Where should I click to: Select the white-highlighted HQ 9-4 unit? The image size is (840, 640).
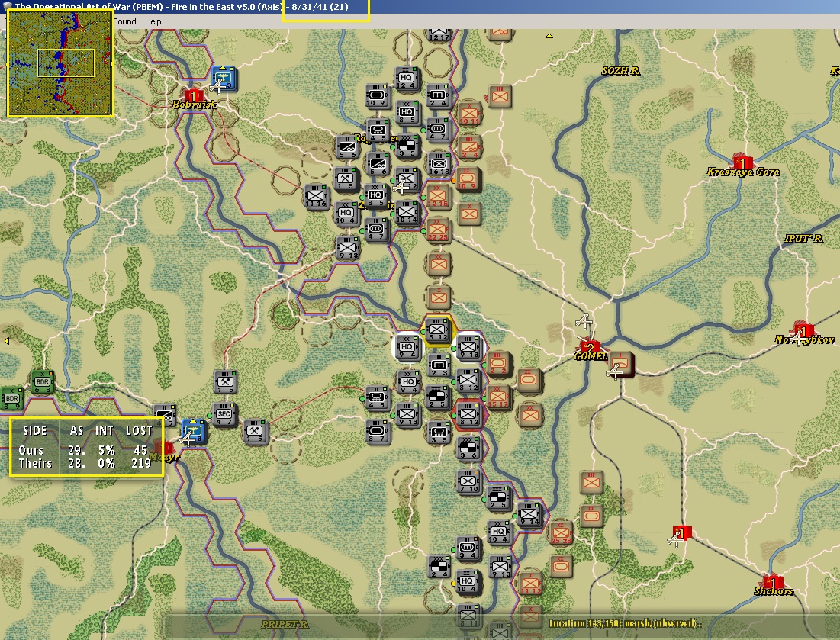(x=407, y=346)
